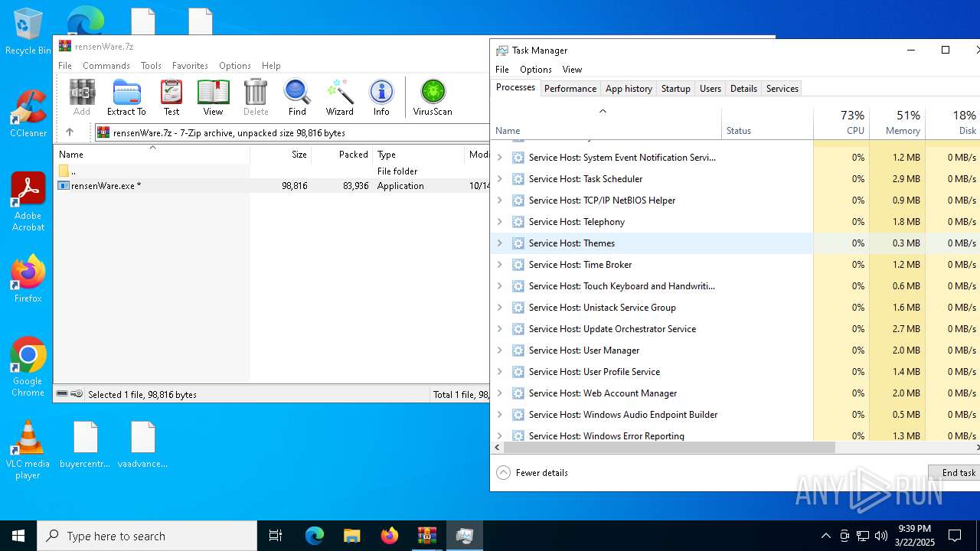Image resolution: width=980 pixels, height=551 pixels.
Task: Switch to Users tab
Action: (710, 89)
